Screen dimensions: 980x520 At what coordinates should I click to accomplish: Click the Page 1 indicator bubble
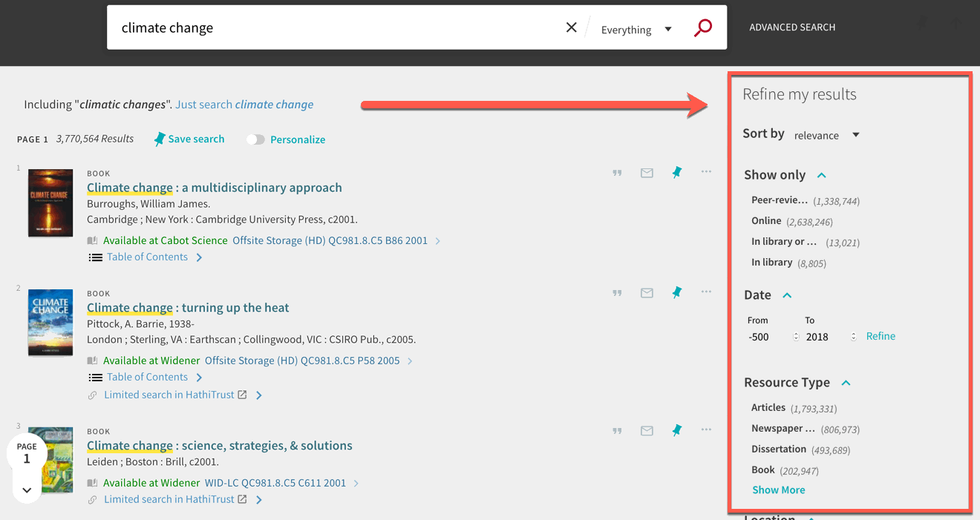click(x=27, y=453)
